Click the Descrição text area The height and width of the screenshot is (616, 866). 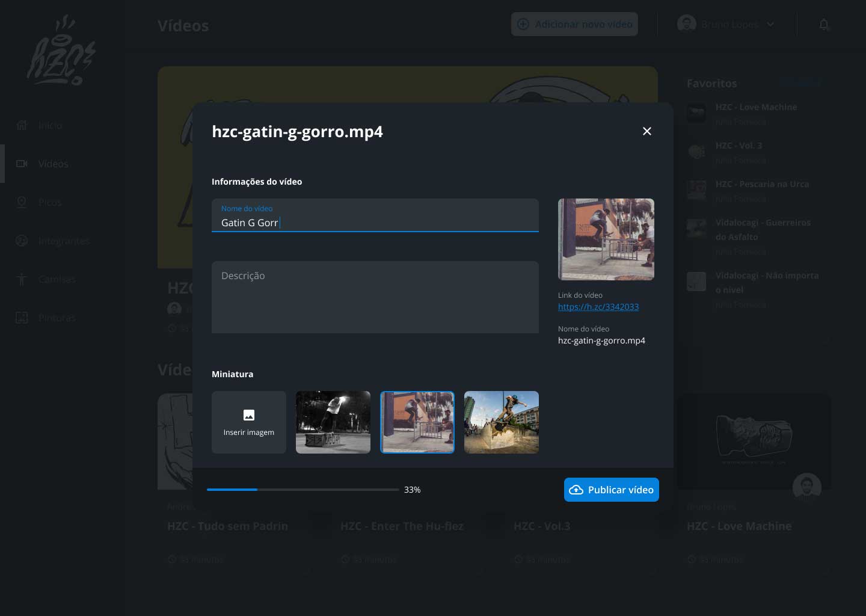click(x=375, y=297)
